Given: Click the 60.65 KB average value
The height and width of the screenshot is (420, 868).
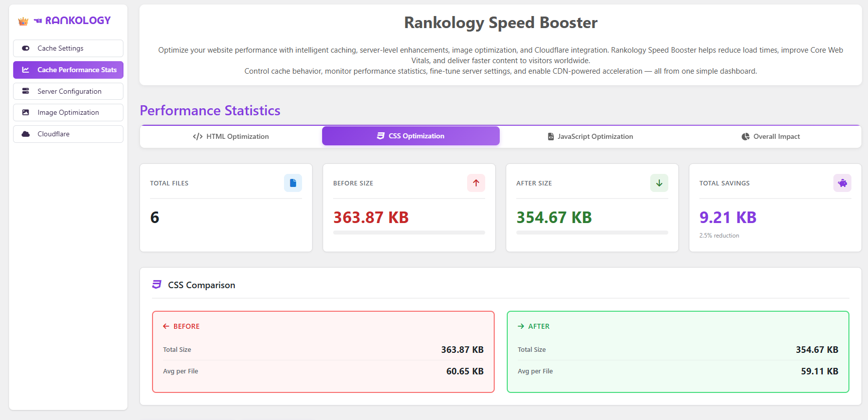Looking at the screenshot, I should (465, 371).
